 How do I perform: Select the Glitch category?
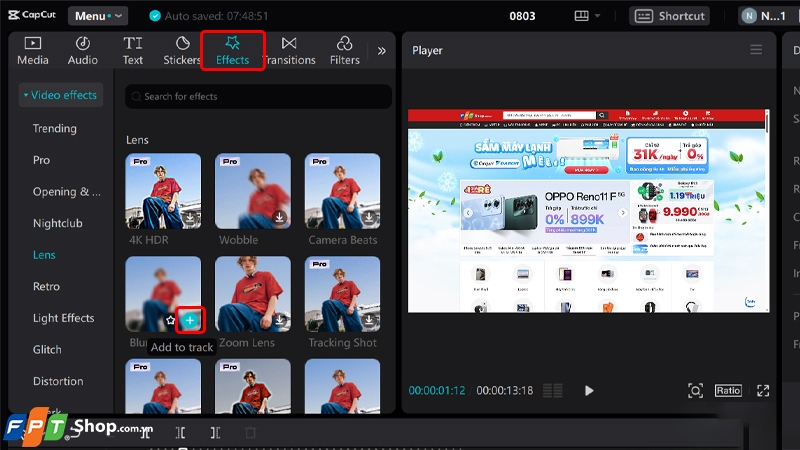[47, 350]
